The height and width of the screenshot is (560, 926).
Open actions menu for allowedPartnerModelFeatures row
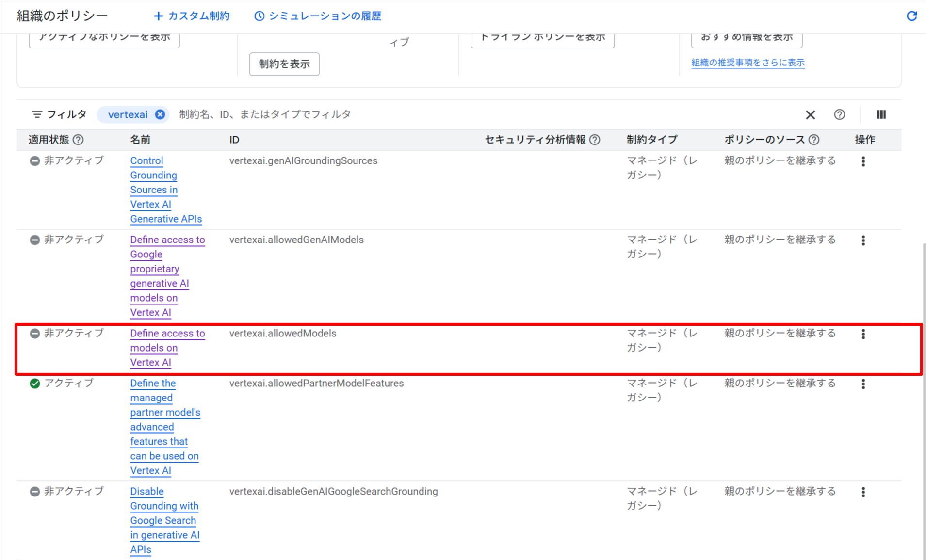pyautogui.click(x=863, y=384)
